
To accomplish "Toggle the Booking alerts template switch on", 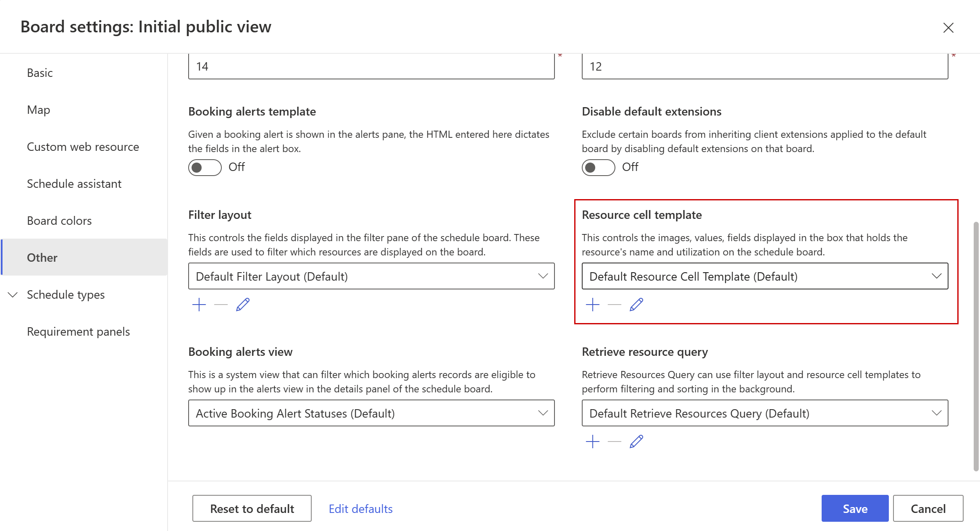I will point(205,167).
